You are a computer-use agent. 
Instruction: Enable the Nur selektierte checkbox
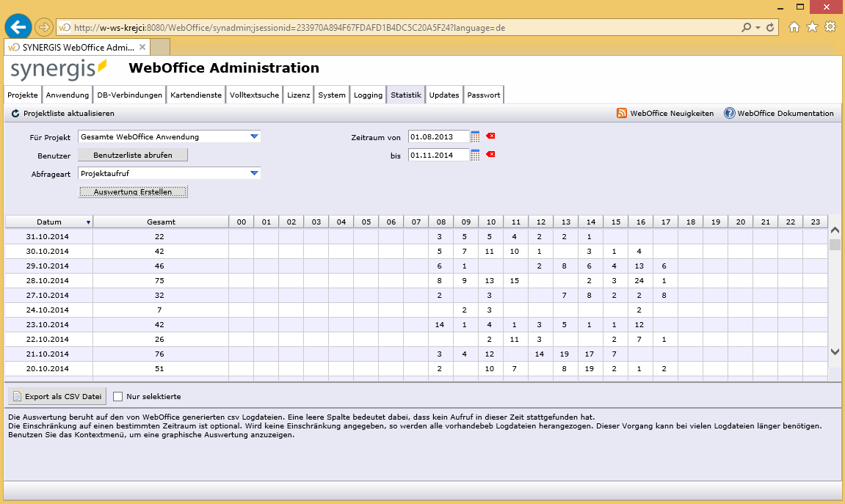117,397
